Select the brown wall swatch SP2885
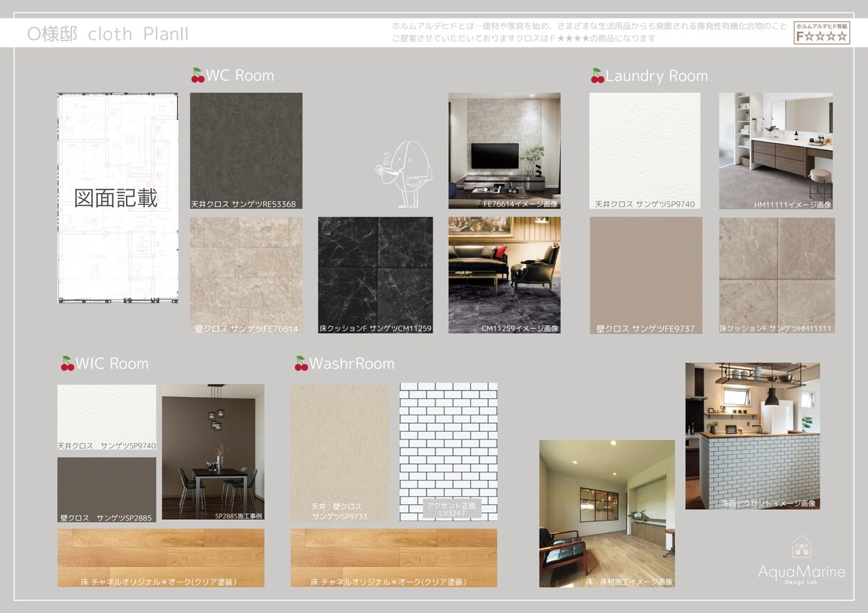This screenshot has height=613, width=868. [x=107, y=490]
